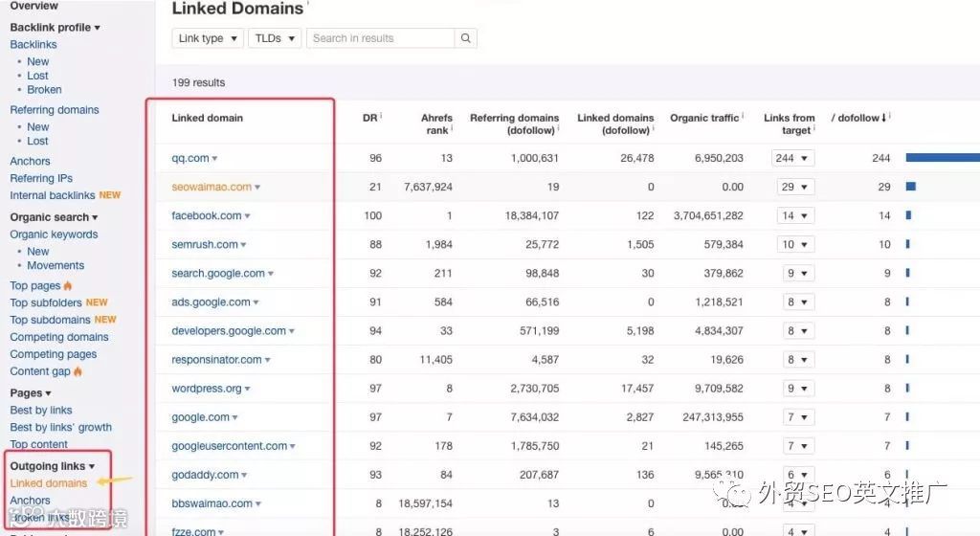Viewport: 980px width, 536px height.
Task: Open Referring IPs in sidebar
Action: (41, 178)
